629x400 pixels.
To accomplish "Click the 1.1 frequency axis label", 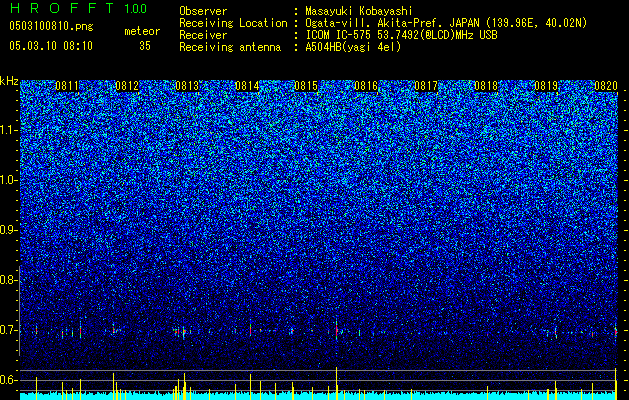I will point(8,130).
